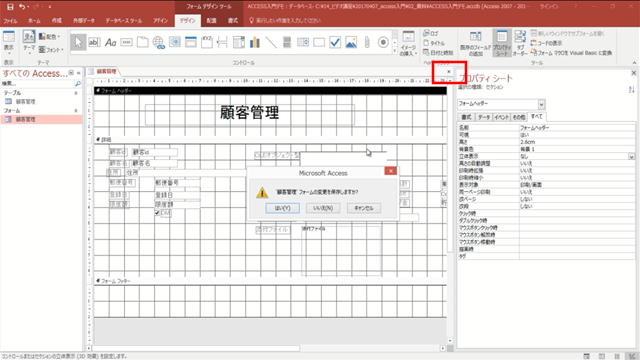
Task: Select the Option Group control
Action: (207, 42)
